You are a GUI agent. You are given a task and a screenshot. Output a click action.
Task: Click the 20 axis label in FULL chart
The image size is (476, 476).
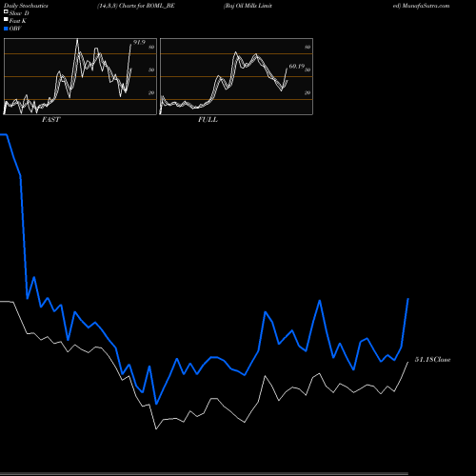coord(307,92)
